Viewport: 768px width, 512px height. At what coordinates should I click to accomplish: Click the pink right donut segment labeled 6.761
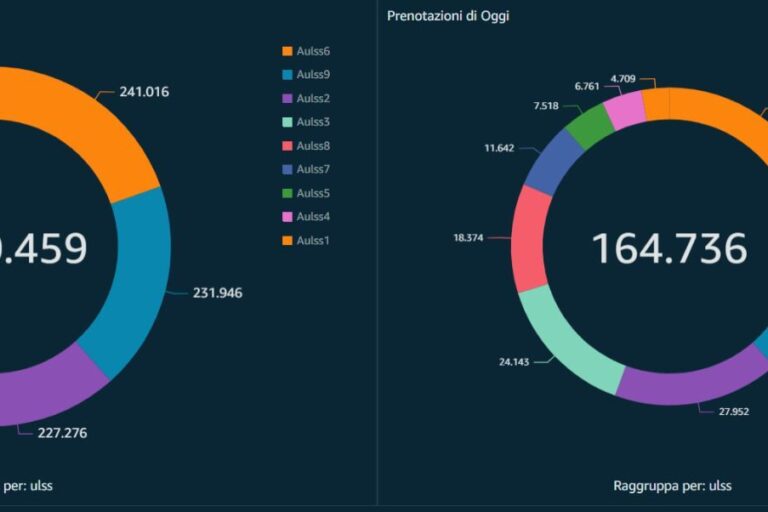click(x=625, y=109)
